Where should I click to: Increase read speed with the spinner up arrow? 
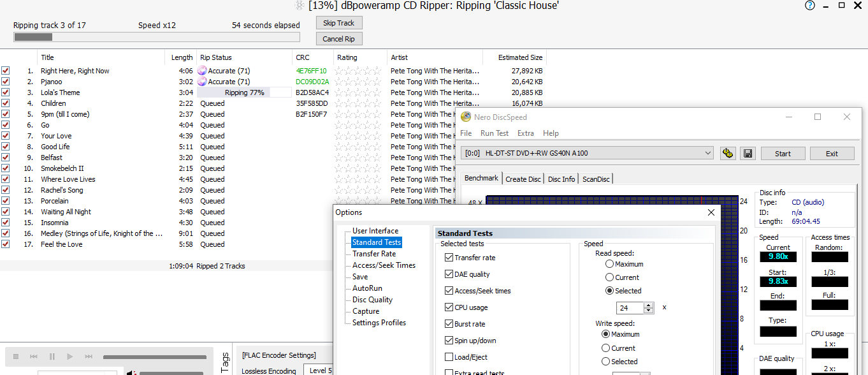coord(649,305)
